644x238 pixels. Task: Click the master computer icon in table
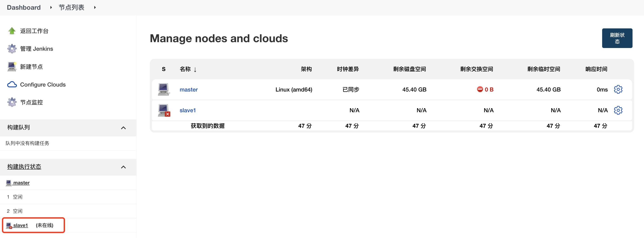tap(164, 89)
